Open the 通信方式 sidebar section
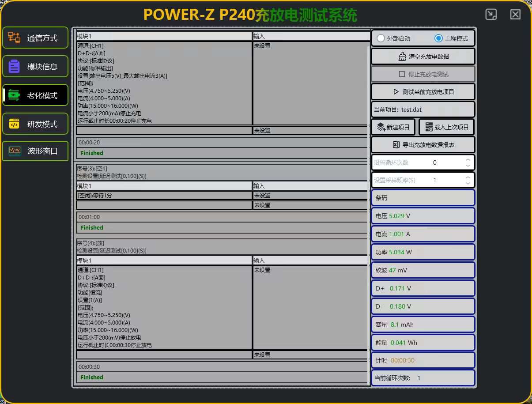Screen dimensions: 532x404 [35, 38]
